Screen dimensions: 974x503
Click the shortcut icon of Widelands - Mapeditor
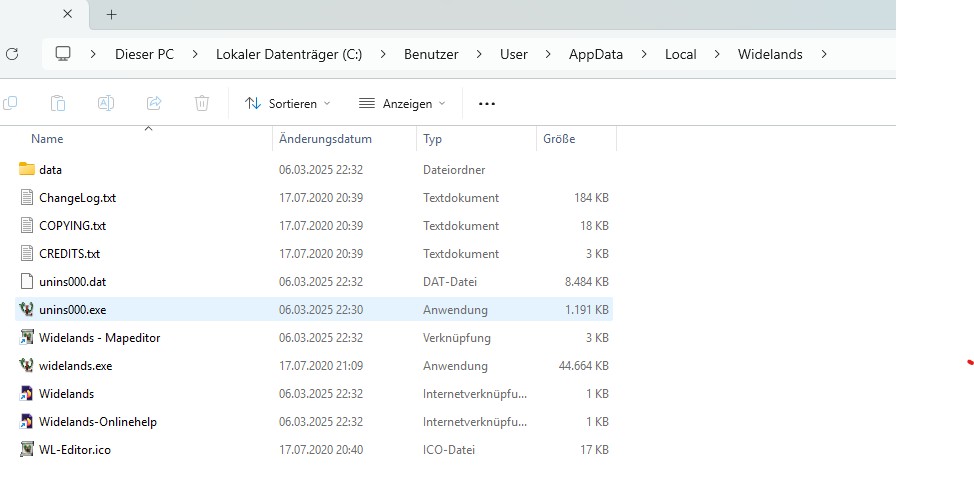coord(27,337)
